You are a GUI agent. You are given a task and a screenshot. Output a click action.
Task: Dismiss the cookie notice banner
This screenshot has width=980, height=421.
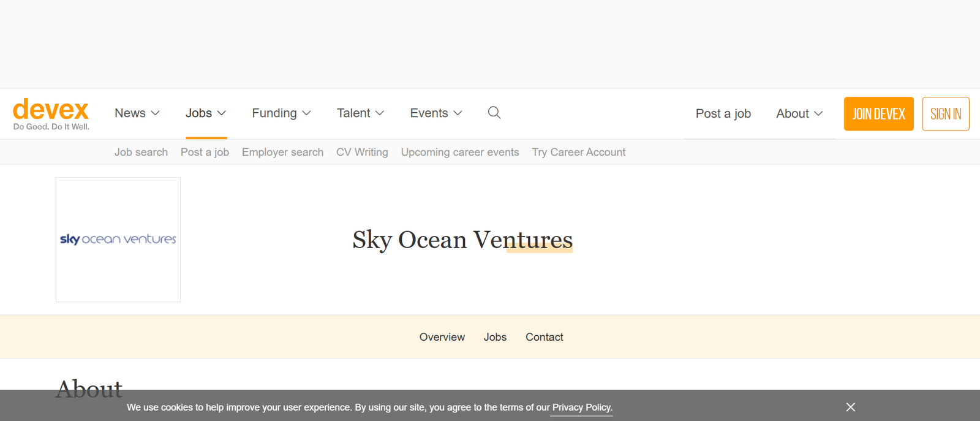[x=850, y=407]
